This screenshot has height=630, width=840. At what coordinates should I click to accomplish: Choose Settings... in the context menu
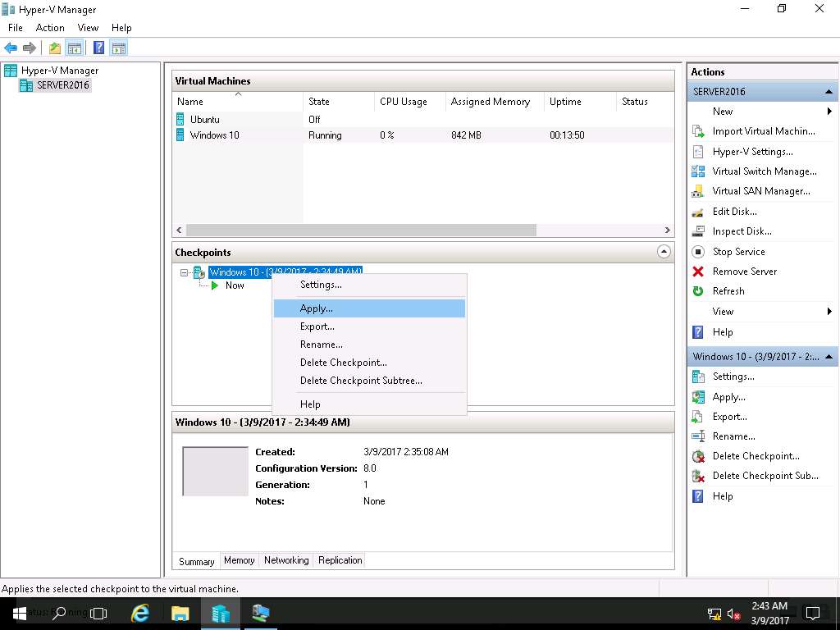point(369,285)
